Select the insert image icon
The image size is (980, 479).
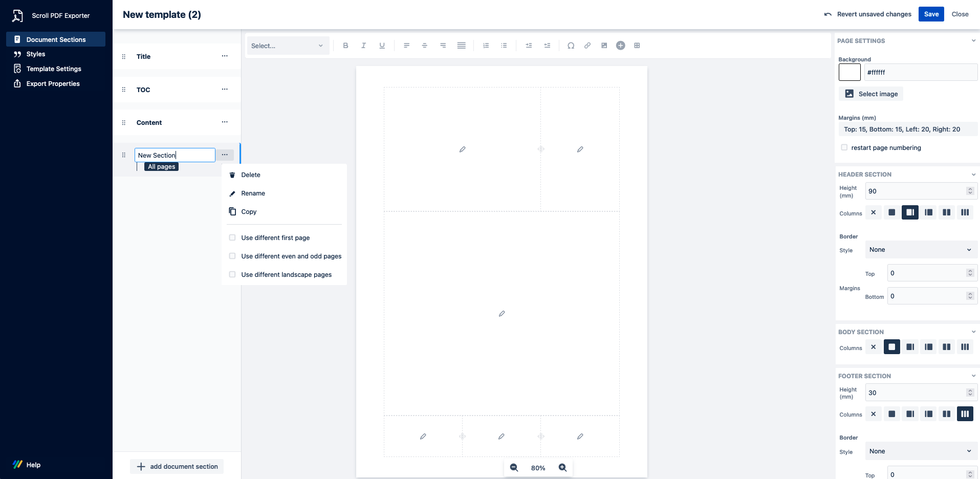click(604, 46)
